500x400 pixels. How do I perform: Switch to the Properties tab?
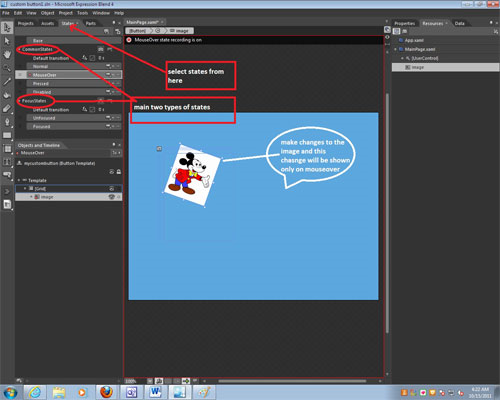pos(405,23)
